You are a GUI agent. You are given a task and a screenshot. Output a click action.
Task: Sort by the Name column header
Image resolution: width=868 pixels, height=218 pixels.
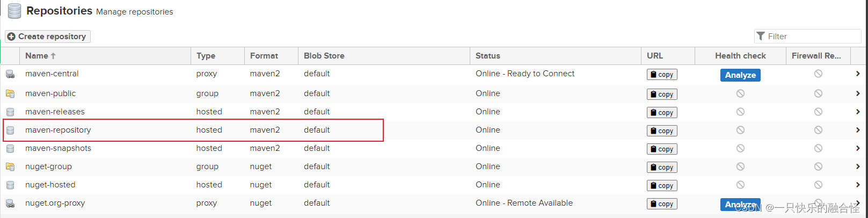(x=105, y=56)
